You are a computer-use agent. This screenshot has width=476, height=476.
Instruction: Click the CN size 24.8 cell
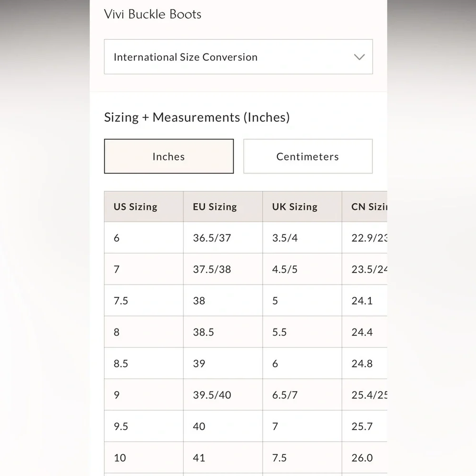pos(362,364)
